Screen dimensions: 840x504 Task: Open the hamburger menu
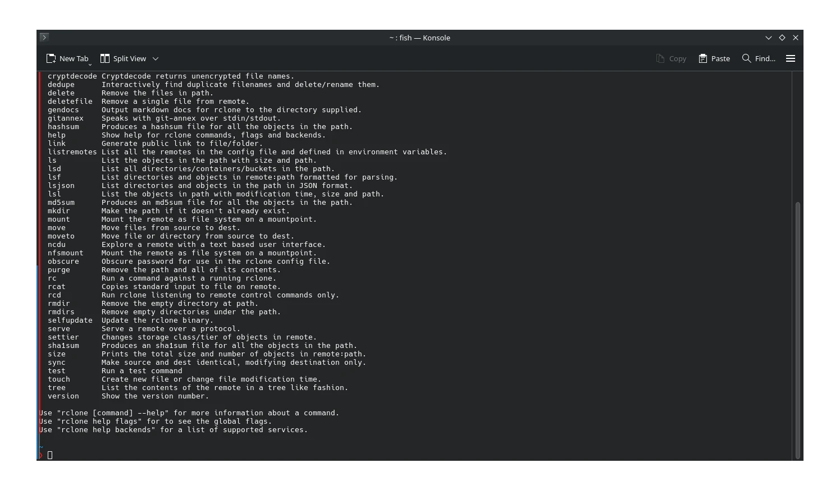pos(791,58)
